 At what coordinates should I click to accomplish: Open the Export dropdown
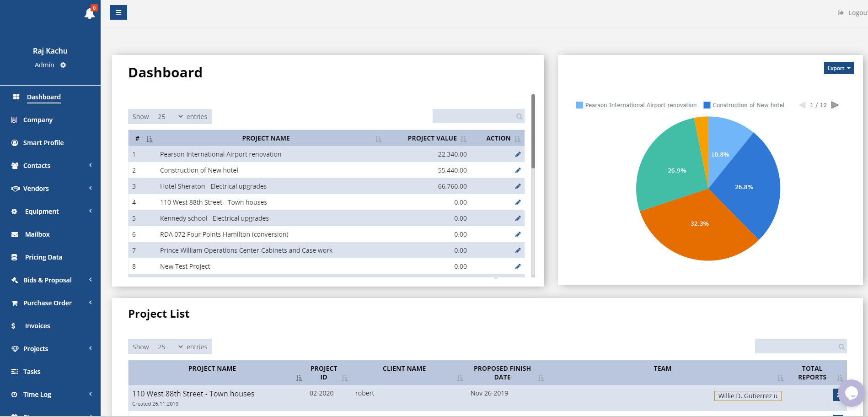[x=838, y=68]
